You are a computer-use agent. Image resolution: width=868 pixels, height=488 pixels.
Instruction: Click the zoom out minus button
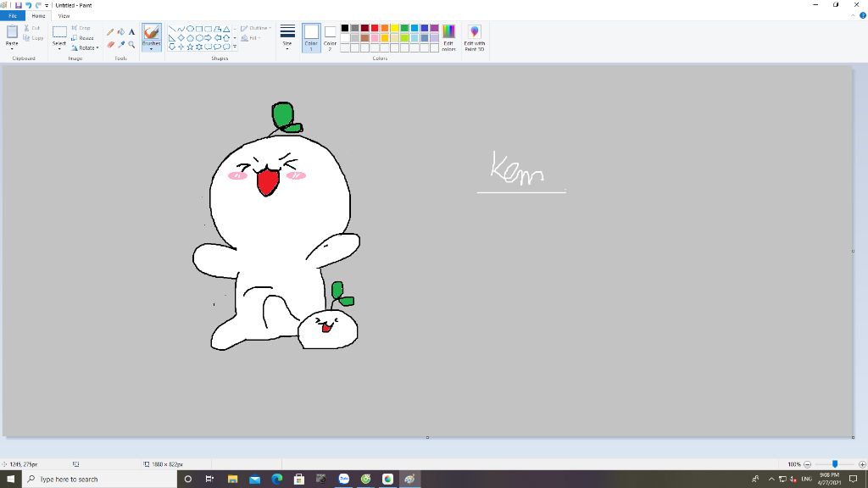pos(807,464)
